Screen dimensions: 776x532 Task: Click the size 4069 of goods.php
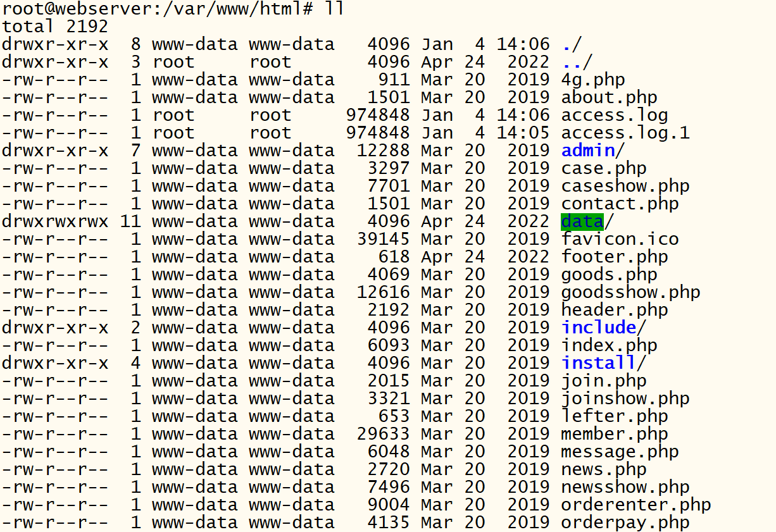[389, 275]
